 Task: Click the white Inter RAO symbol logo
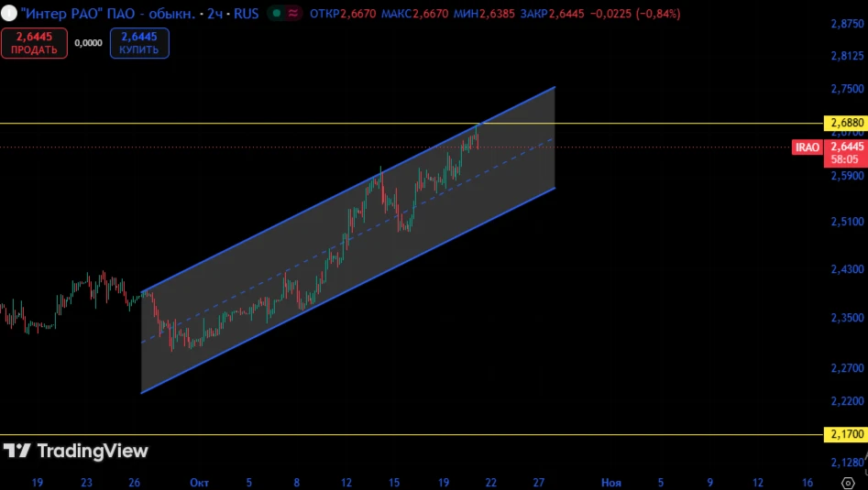(9, 13)
